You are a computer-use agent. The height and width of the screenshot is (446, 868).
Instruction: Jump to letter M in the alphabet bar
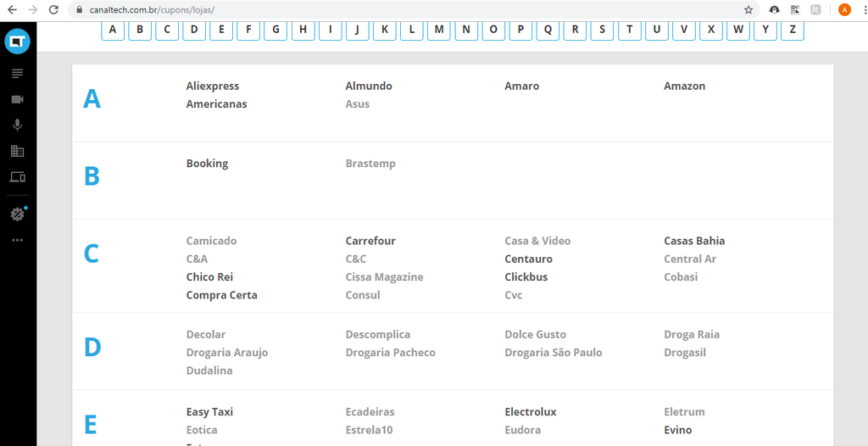(439, 30)
